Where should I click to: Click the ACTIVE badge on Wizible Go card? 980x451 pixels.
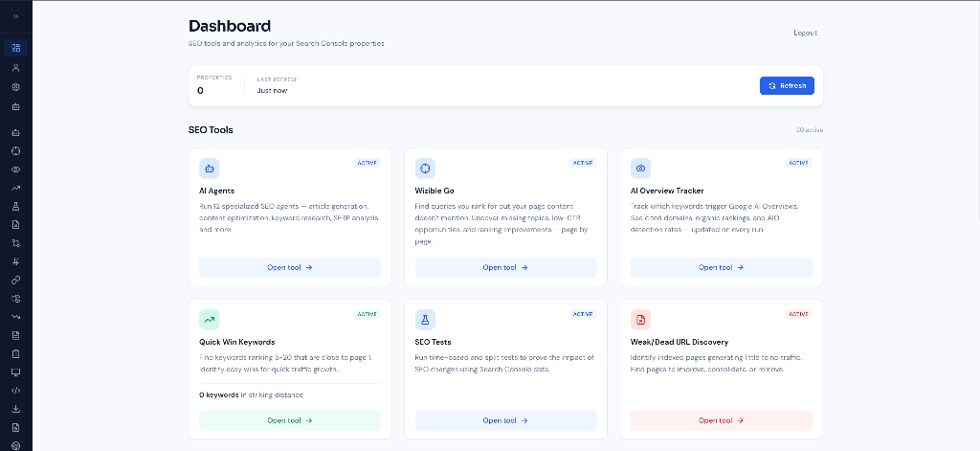coord(583,163)
